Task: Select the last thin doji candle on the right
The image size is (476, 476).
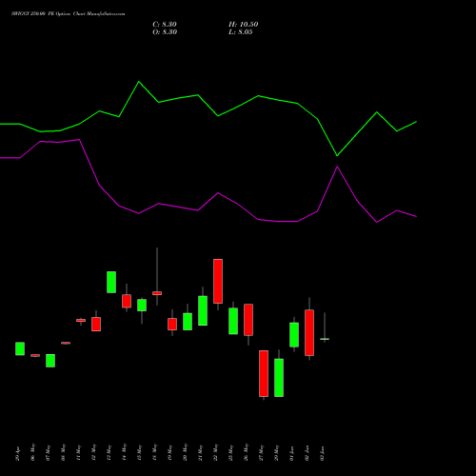Action: click(325, 339)
